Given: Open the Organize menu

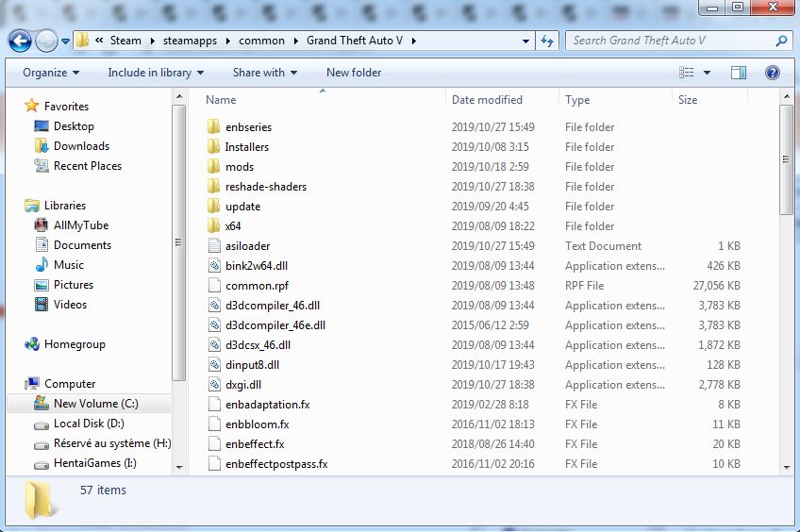Looking at the screenshot, I should [51, 73].
